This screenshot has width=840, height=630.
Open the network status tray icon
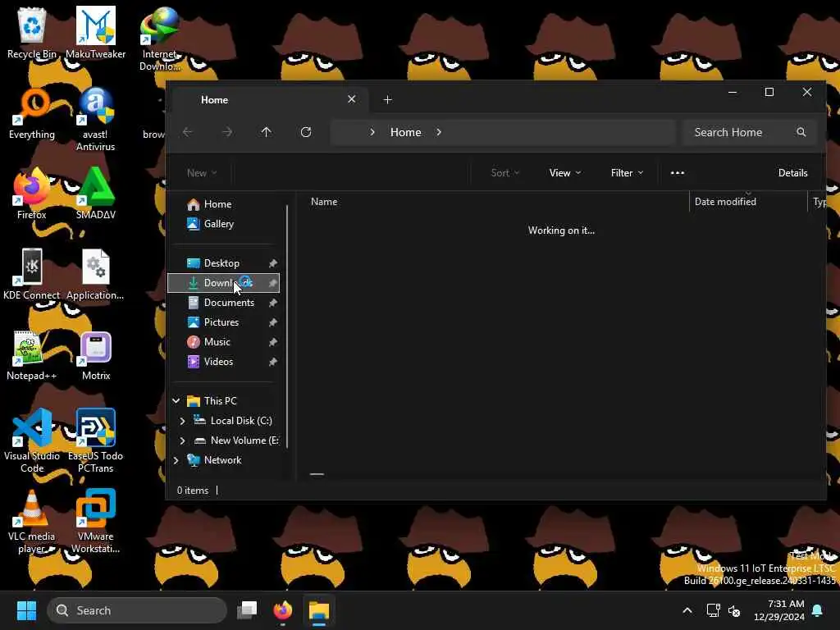tap(713, 610)
